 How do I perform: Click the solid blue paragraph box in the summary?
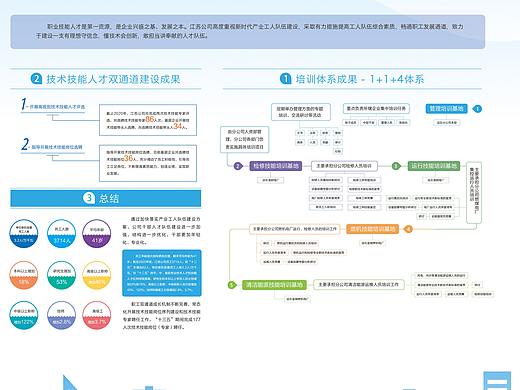tap(162, 273)
